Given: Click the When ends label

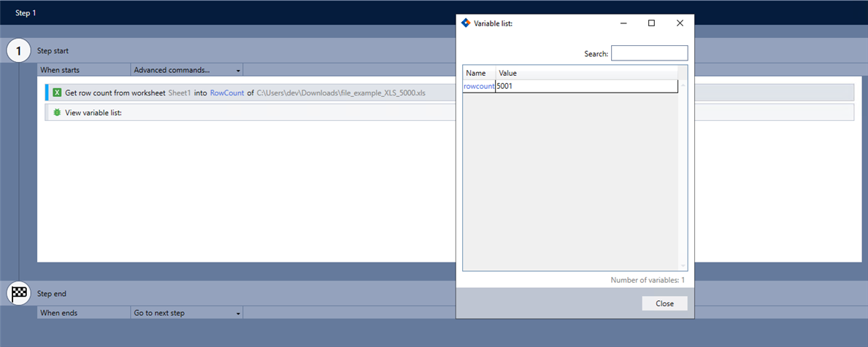Looking at the screenshot, I should 59,313.
